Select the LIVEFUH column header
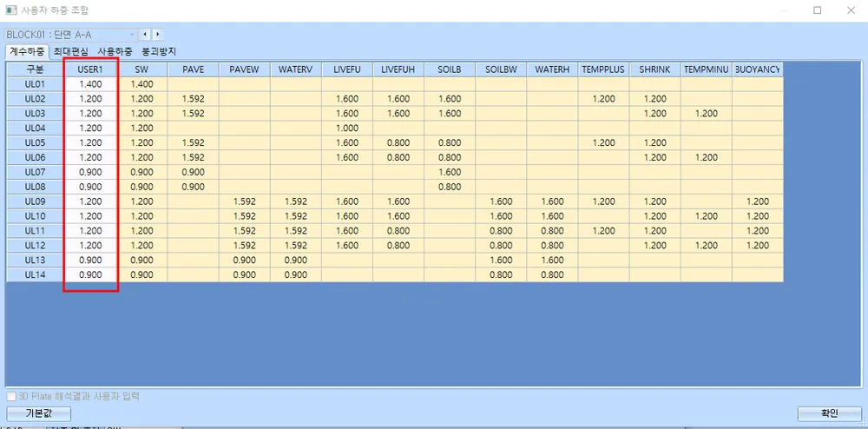The image size is (868, 429). click(x=398, y=69)
